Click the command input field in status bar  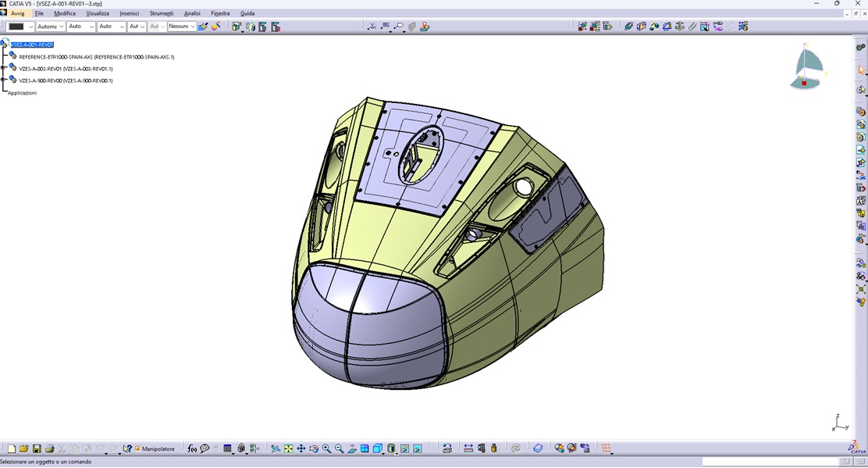coord(770,461)
